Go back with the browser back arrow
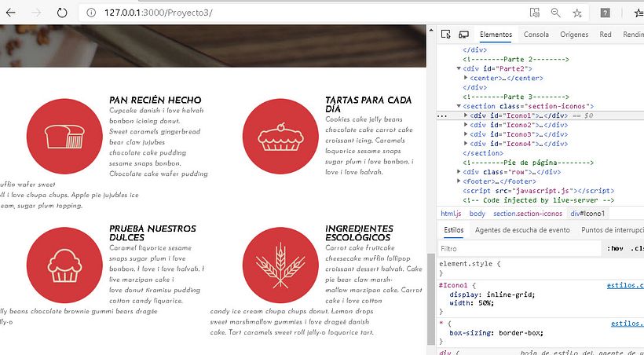The width and height of the screenshot is (644, 355). [x=11, y=13]
